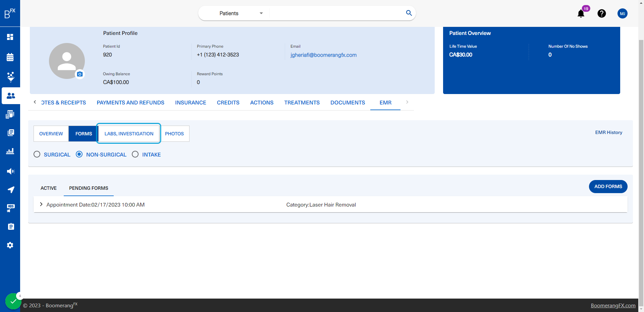Viewport: 644px width, 312px height.
Task: Select the Pending Forms tab
Action: [x=89, y=188]
